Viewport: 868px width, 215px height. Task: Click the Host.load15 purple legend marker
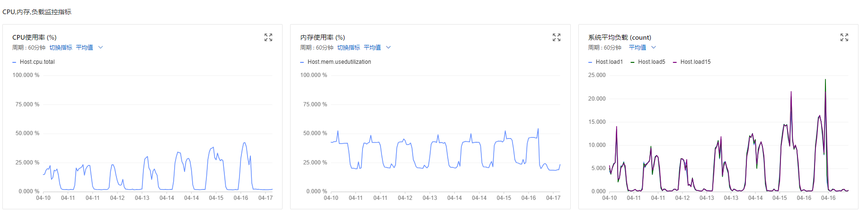click(675, 62)
